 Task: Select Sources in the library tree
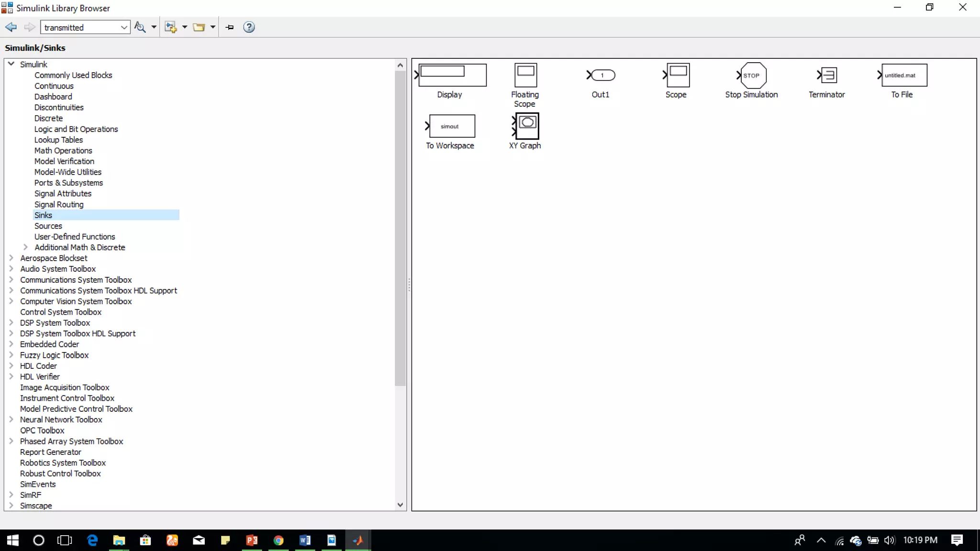(48, 226)
